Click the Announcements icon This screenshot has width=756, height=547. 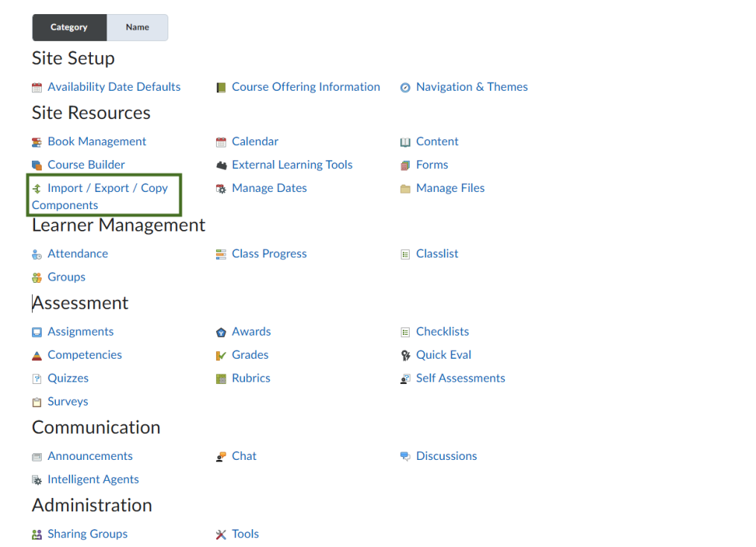click(36, 457)
